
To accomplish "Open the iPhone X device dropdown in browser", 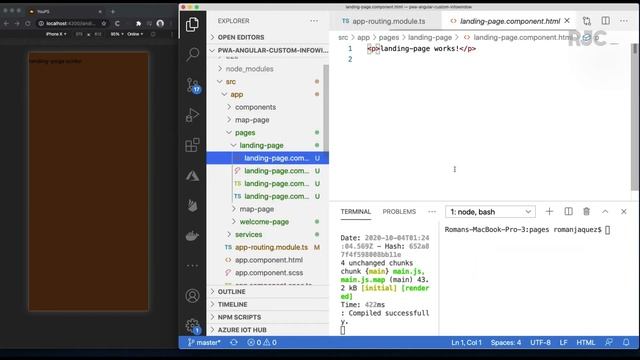I will pos(56,34).
